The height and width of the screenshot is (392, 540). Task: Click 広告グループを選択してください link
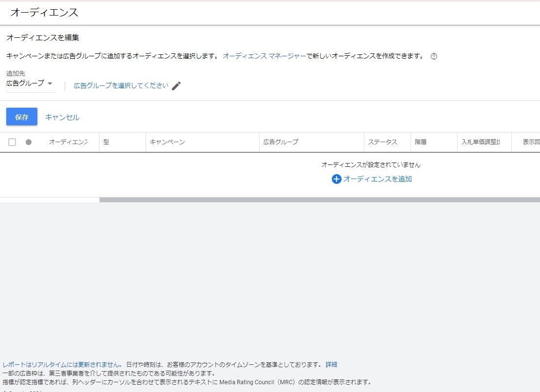point(121,85)
